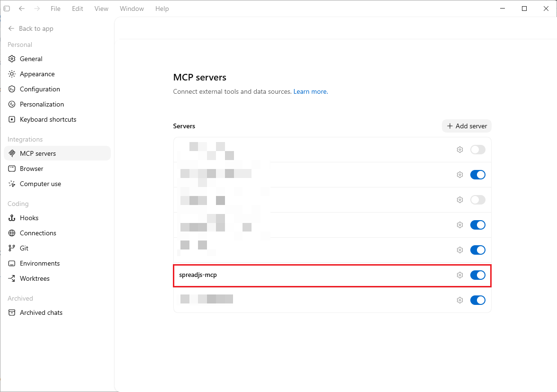This screenshot has width=557, height=392.
Task: Open Browser integration settings
Action: pos(57,169)
